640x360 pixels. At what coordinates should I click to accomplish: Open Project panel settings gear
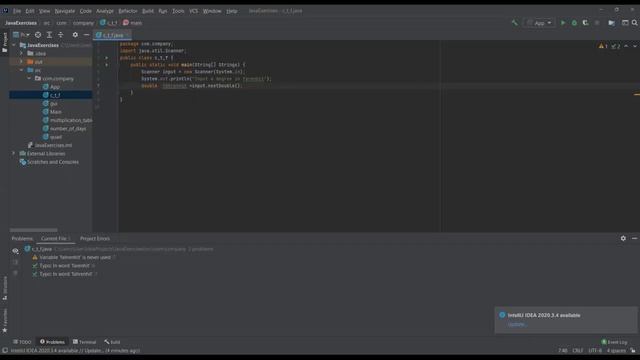pos(75,35)
